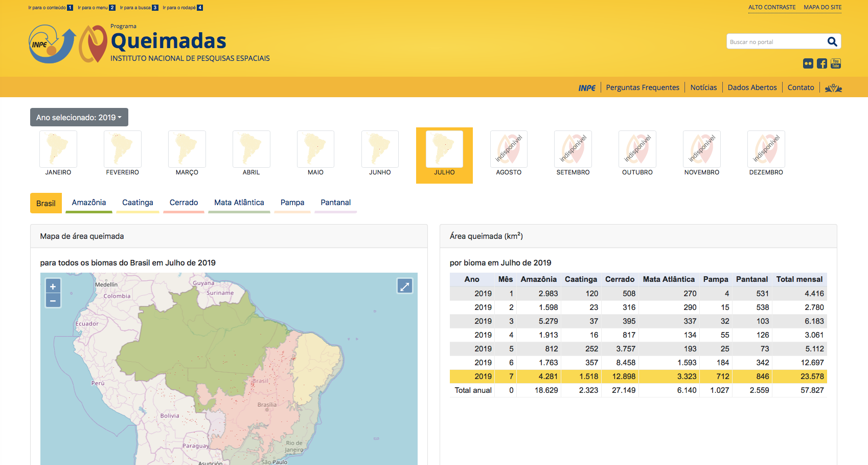868x465 pixels.
Task: Open the Facebook social icon
Action: [x=822, y=63]
